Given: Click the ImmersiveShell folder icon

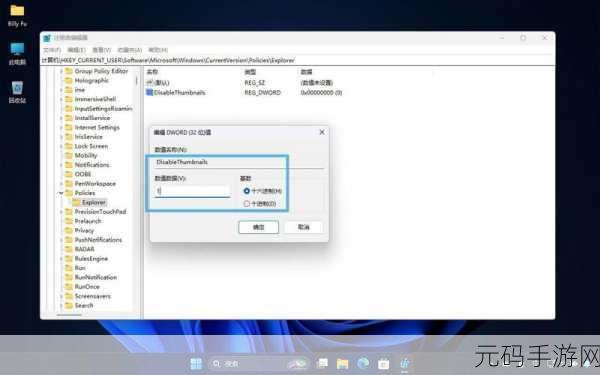Looking at the screenshot, I should (x=69, y=99).
